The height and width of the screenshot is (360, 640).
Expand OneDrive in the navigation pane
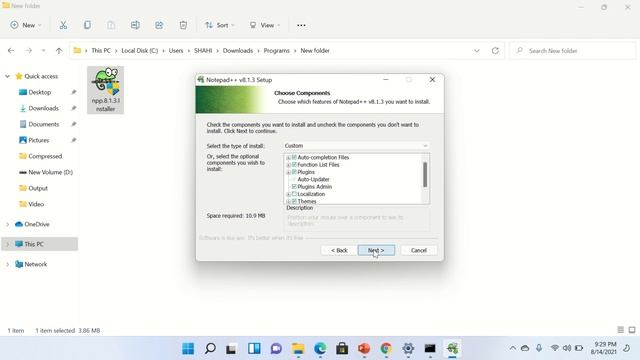point(7,224)
